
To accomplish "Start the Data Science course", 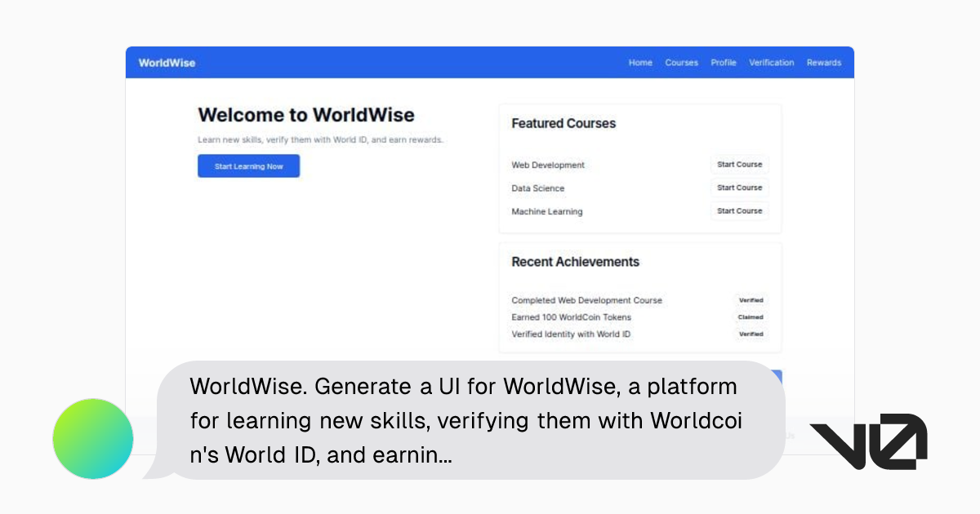I will click(739, 187).
